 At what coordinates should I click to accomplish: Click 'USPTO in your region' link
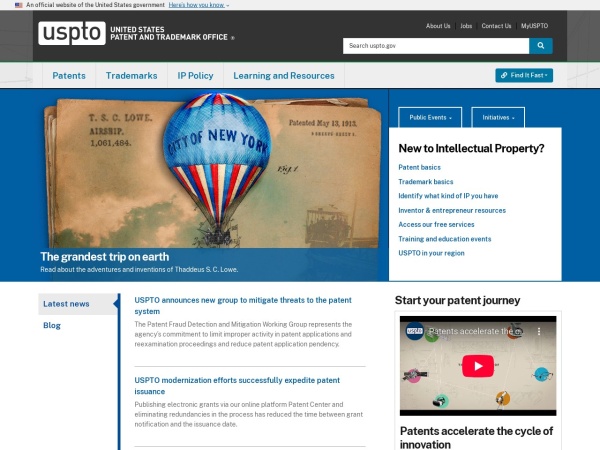coord(431,253)
